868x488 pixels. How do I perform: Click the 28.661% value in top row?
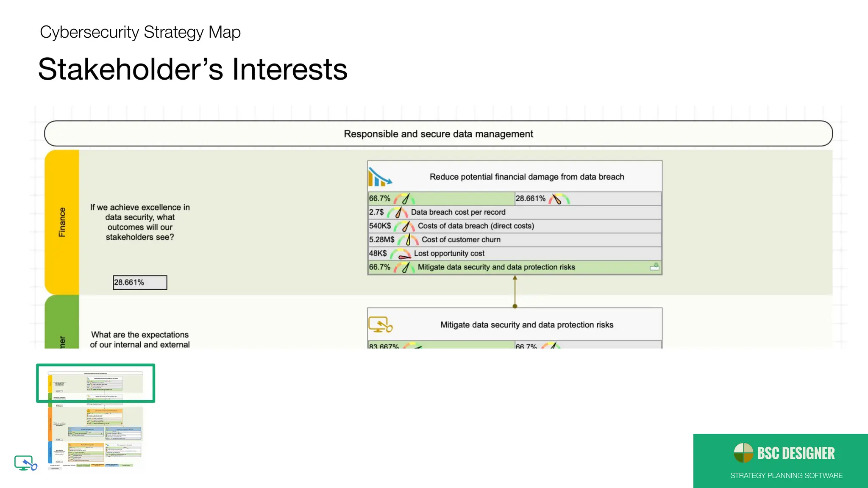coord(531,199)
